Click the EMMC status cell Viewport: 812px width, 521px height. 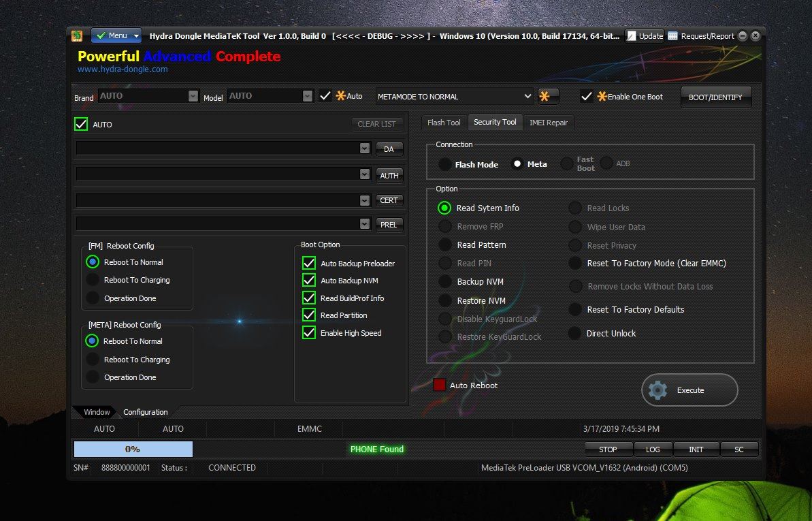(x=310, y=429)
